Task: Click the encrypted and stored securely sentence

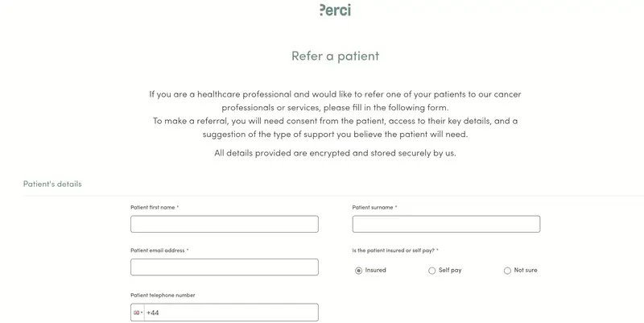Action: 335,153
